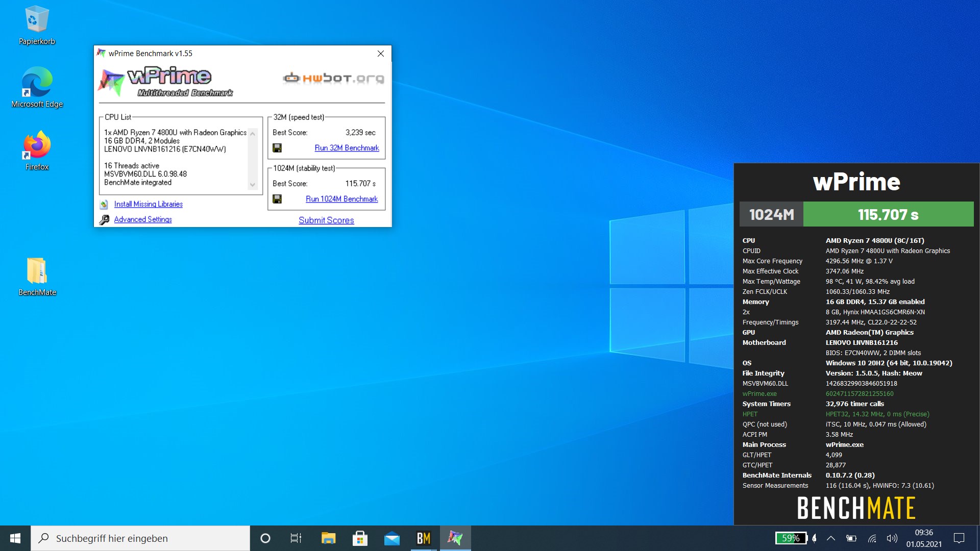Click the 1024M label in BenchMate panel

(x=771, y=214)
